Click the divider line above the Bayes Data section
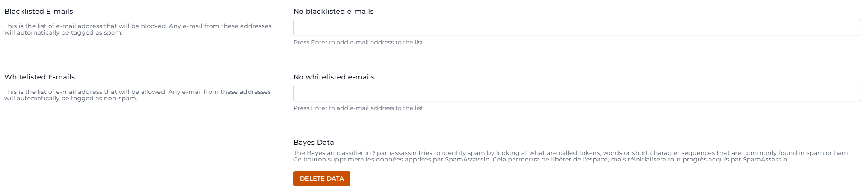This screenshot has height=187, width=868. (x=433, y=126)
